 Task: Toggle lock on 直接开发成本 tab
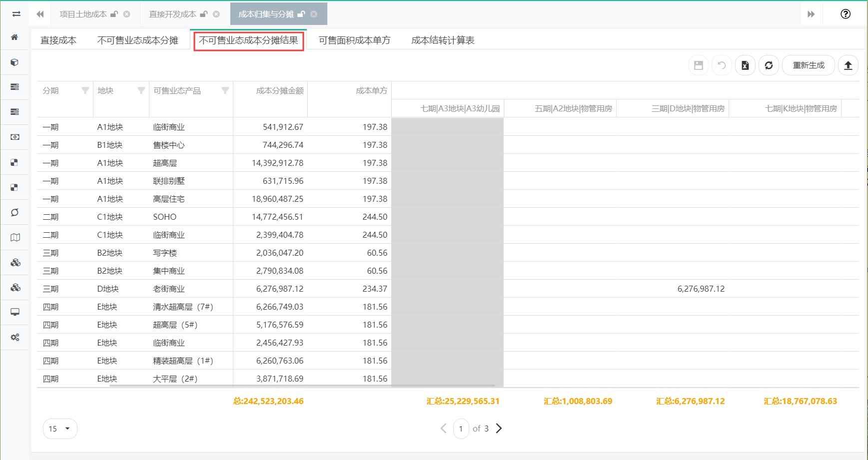203,14
